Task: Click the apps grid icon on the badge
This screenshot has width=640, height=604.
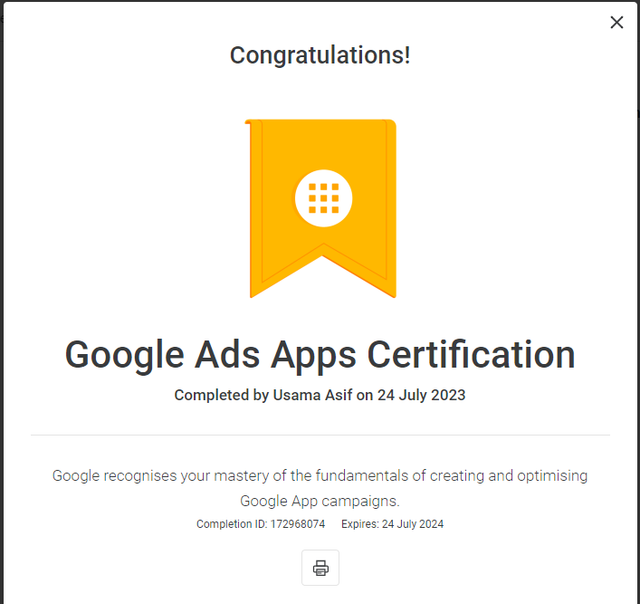Action: tap(323, 198)
